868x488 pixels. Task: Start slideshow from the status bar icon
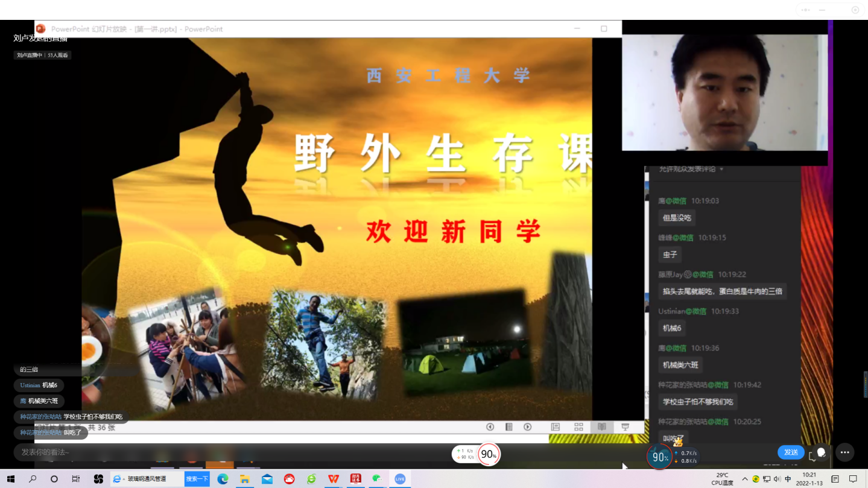click(x=625, y=427)
